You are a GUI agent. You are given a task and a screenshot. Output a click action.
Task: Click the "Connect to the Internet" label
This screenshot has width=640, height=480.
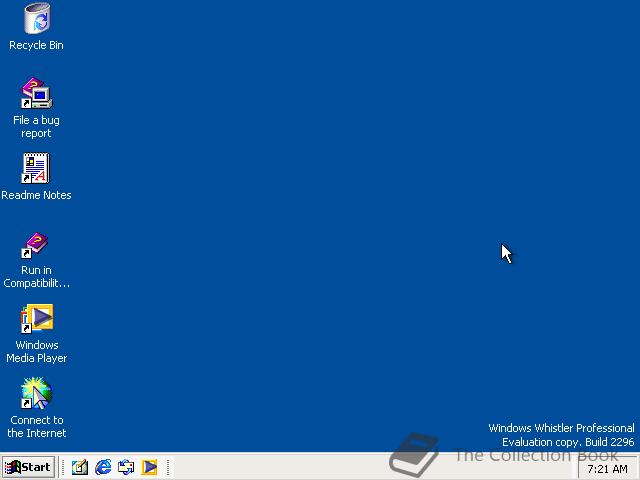coord(37,427)
